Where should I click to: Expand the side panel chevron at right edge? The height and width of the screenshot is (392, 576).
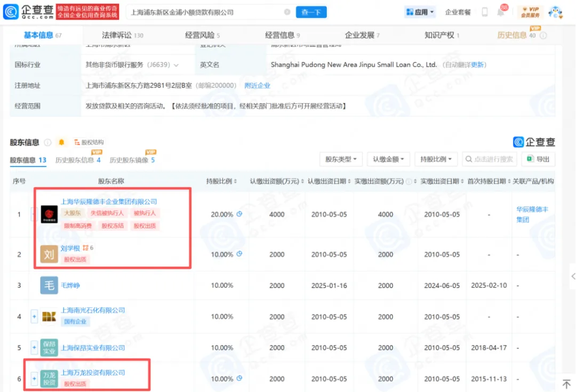coord(572,276)
